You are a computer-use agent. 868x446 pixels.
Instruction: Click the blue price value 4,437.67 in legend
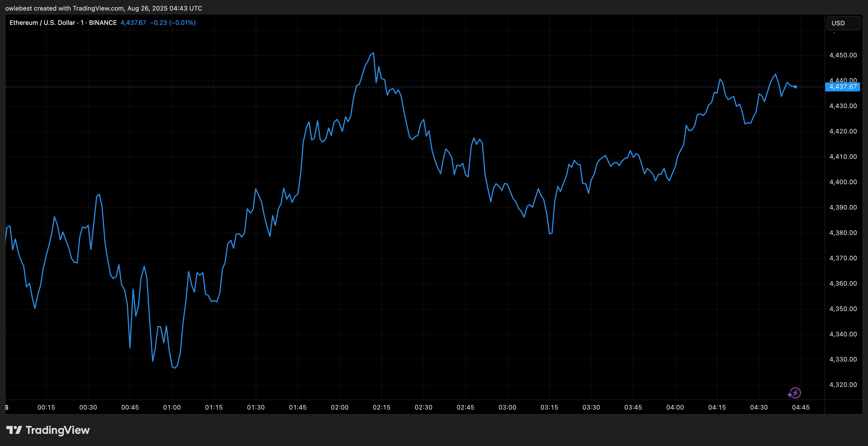point(133,22)
